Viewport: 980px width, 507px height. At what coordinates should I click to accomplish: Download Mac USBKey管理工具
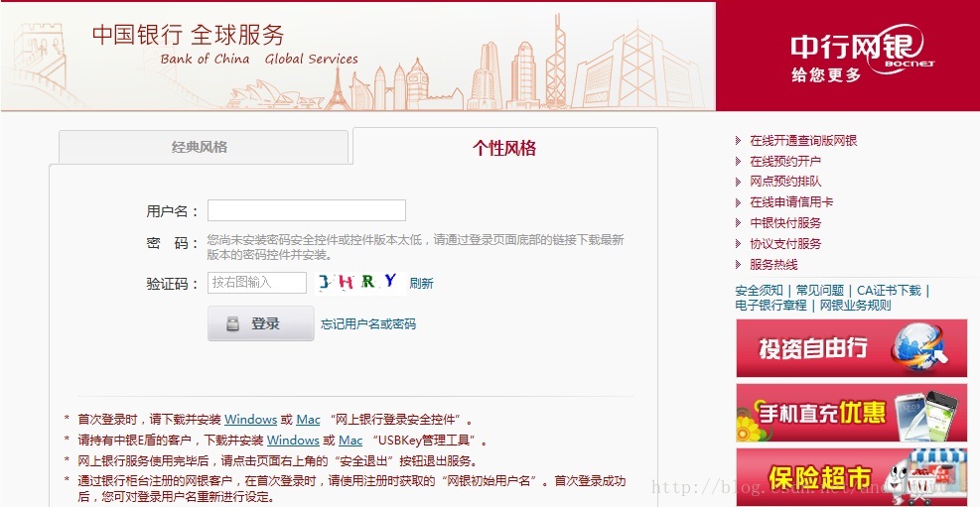point(350,441)
